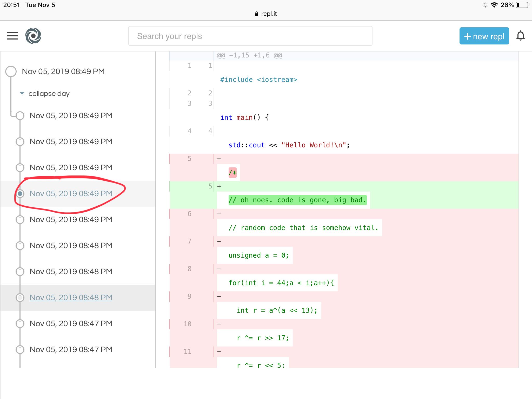Screen dimensions: 532x399
Task: Open the day-level 08:49 PM entry above collapse day
Action: [x=63, y=71]
